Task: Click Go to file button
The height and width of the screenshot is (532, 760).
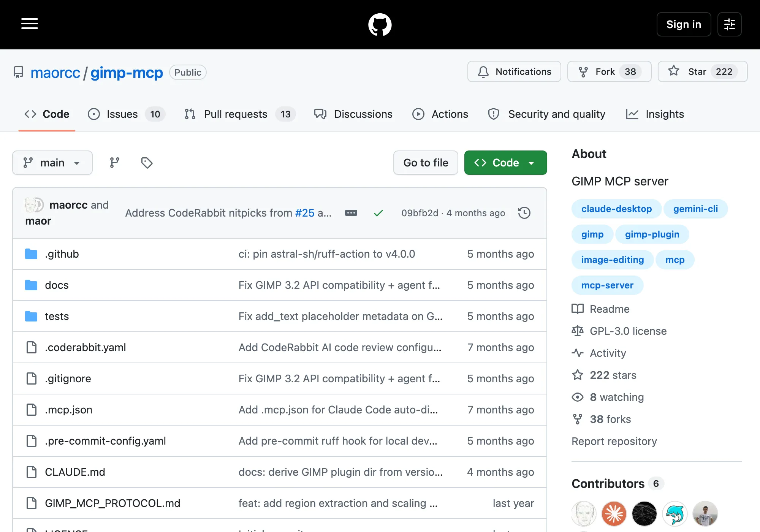Action: tap(426, 163)
